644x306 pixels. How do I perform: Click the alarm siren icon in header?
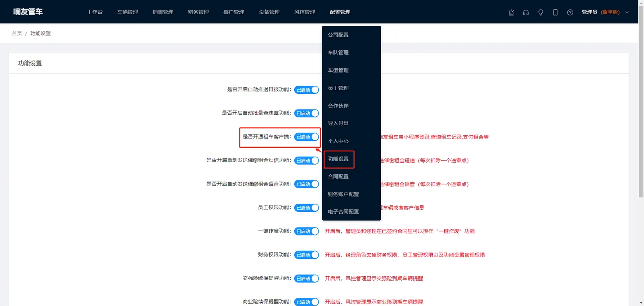click(511, 12)
